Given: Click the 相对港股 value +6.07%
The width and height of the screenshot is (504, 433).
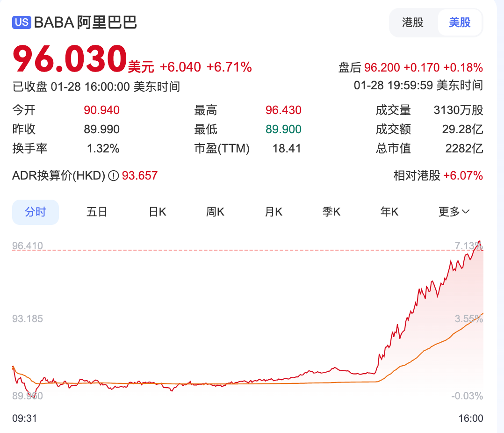Looking at the screenshot, I should (463, 176).
